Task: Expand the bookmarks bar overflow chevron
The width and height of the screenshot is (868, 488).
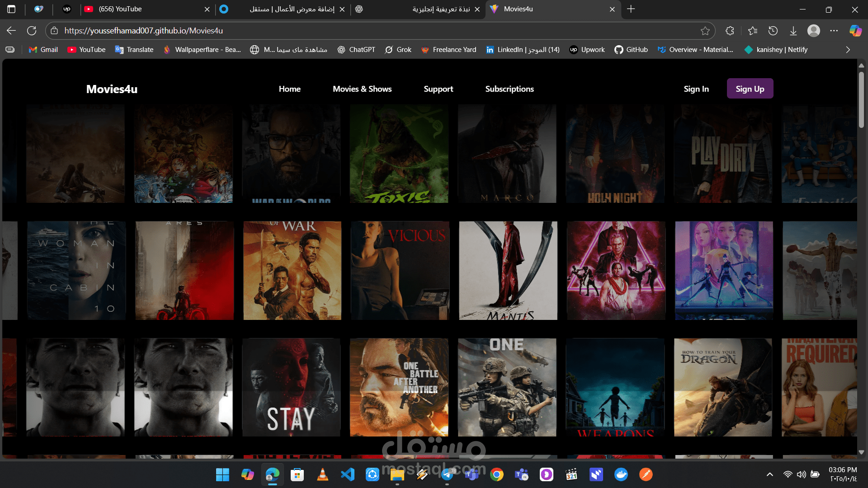Action: 848,50
